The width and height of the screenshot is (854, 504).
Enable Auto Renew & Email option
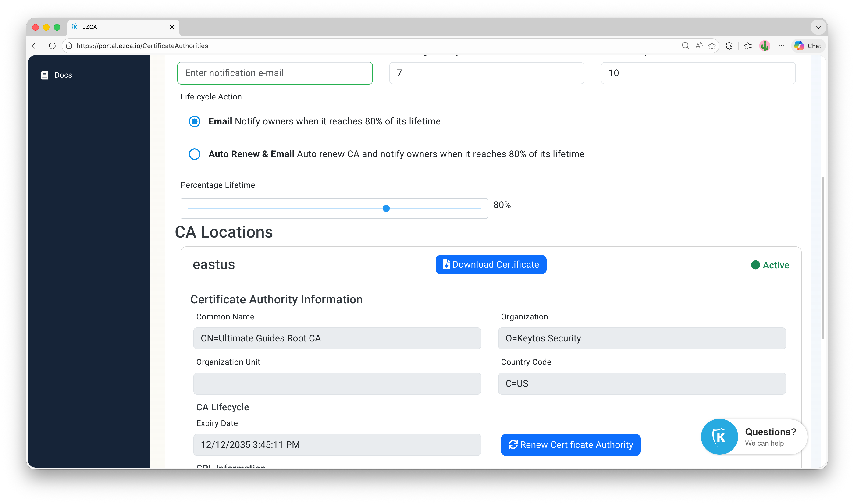point(194,154)
